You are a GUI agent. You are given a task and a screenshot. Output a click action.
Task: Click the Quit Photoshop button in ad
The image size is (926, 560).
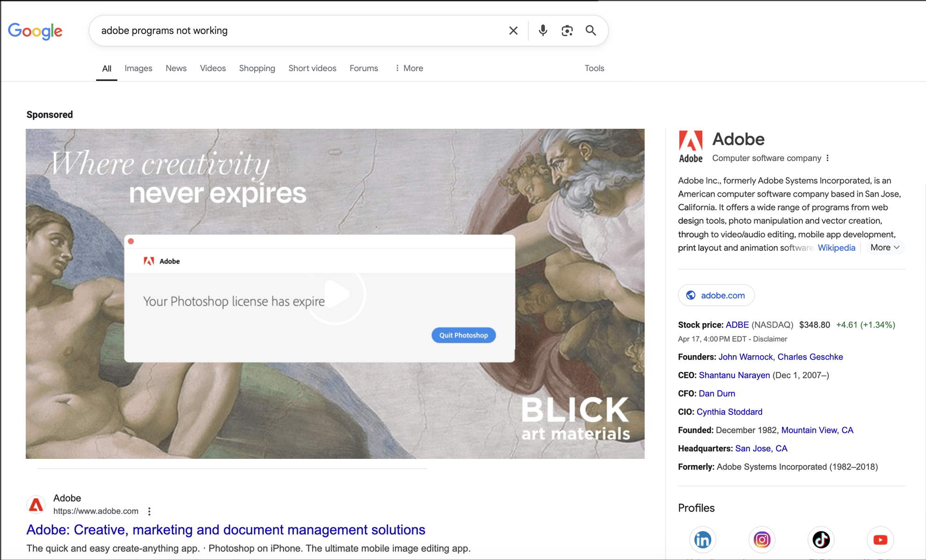coord(463,335)
